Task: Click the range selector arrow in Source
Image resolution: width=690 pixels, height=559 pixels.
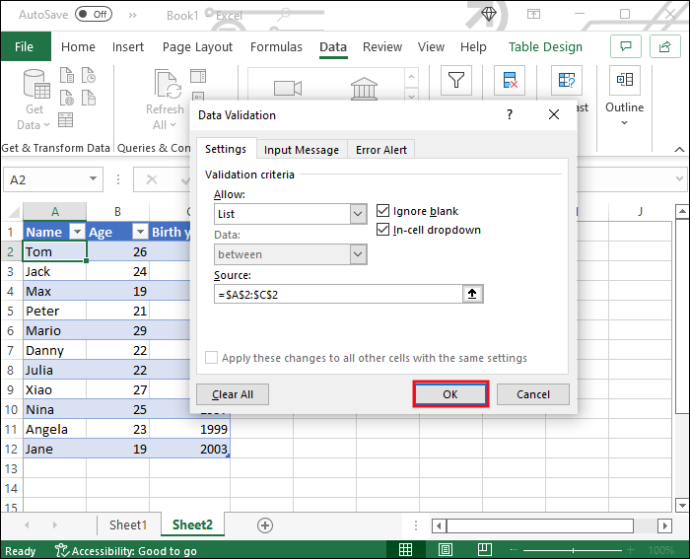Action: click(472, 294)
